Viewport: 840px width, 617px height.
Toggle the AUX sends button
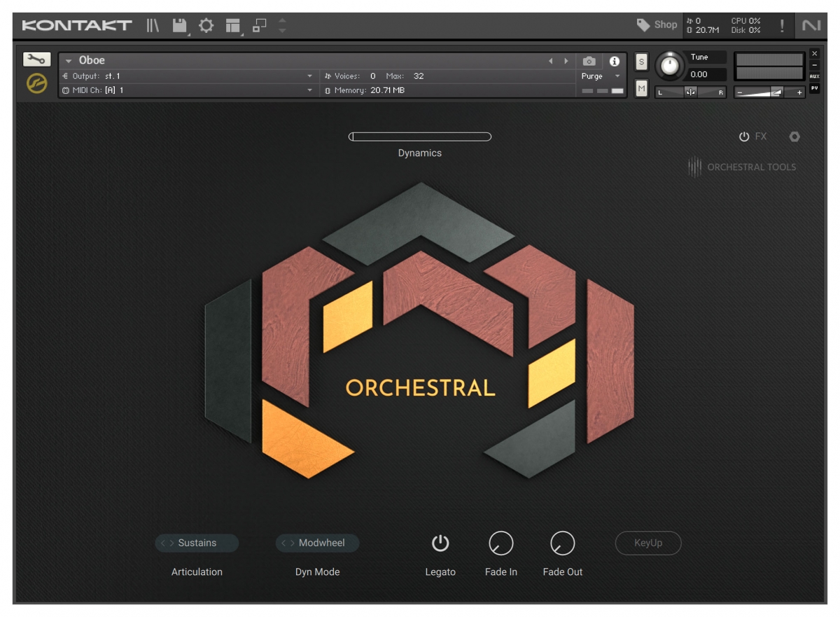(x=814, y=76)
